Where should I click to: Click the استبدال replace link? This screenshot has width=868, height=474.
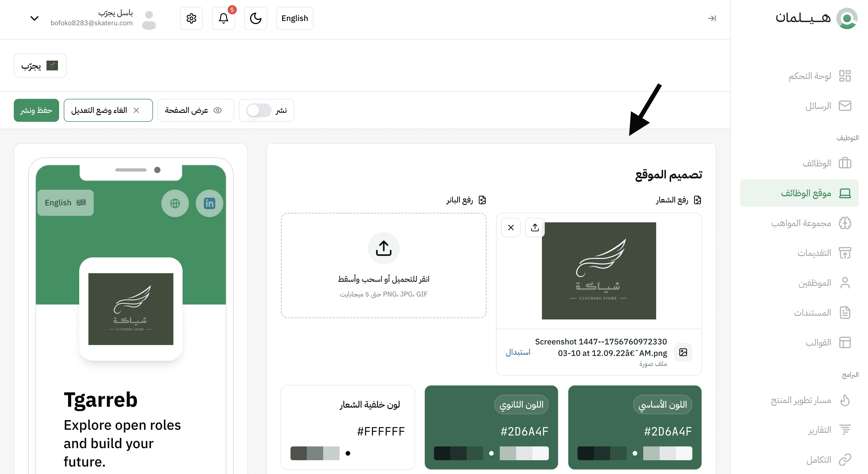pos(518,352)
